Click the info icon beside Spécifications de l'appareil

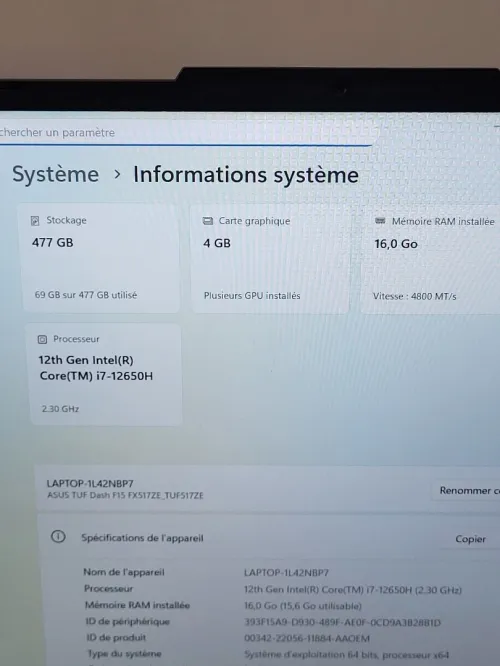(x=58, y=537)
